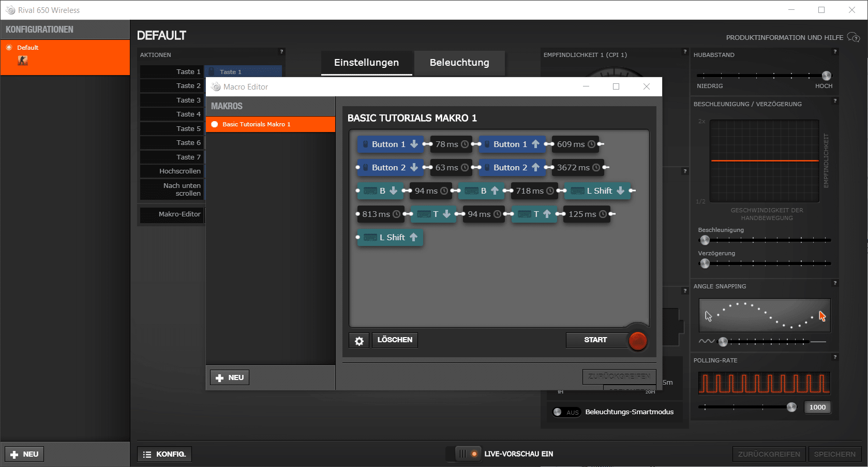Click the Default configuration thumbnail image
The height and width of the screenshot is (467, 868).
(23, 61)
